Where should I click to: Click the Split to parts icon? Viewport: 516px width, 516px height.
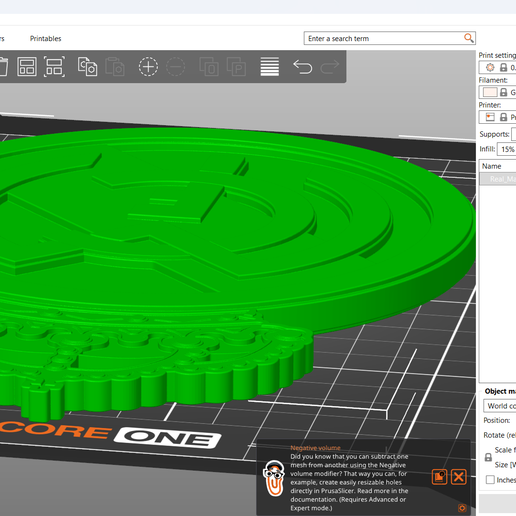click(236, 67)
